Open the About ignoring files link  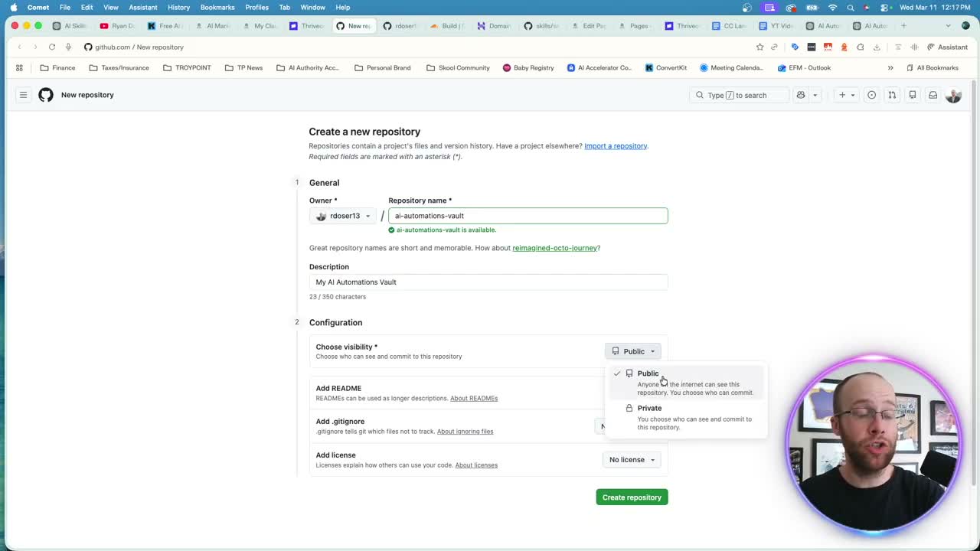[465, 432]
